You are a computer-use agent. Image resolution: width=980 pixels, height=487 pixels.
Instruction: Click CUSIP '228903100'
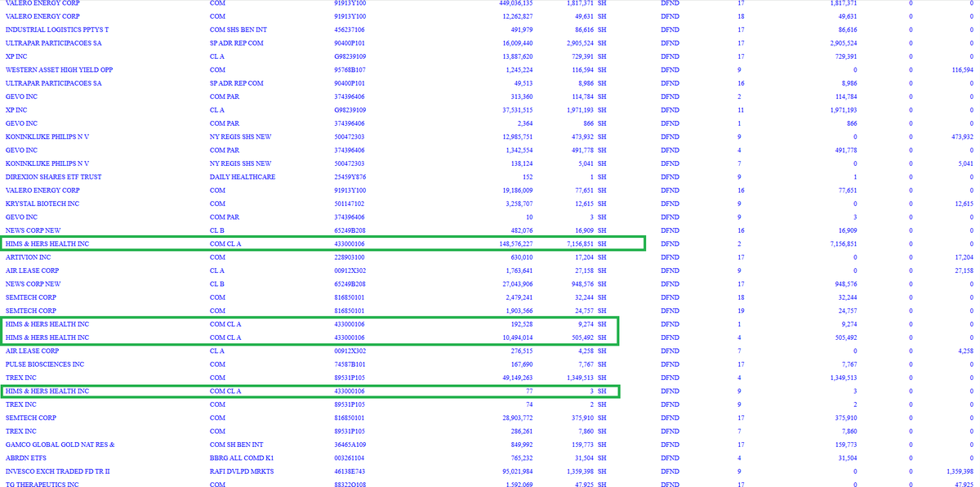coord(350,257)
